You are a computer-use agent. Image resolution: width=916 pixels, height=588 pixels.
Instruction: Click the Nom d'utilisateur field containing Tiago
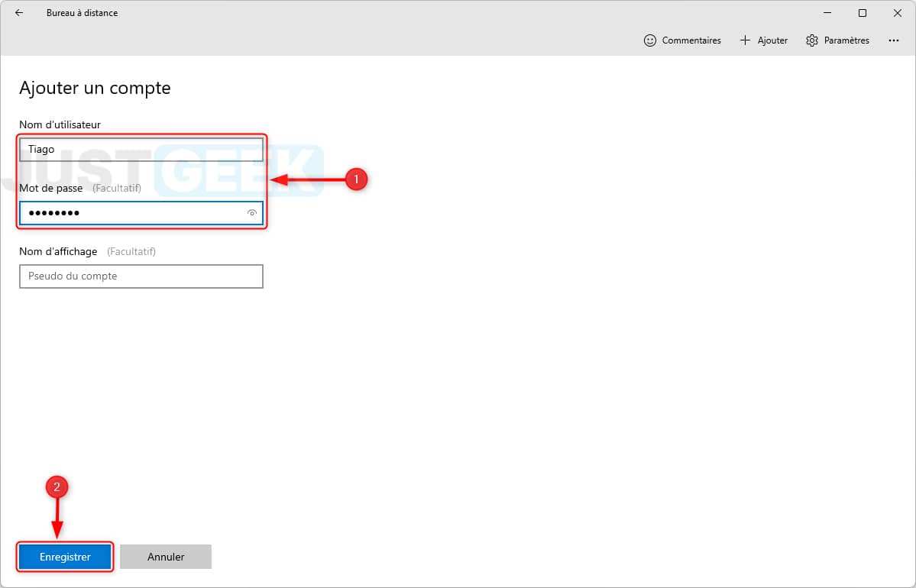(x=141, y=150)
